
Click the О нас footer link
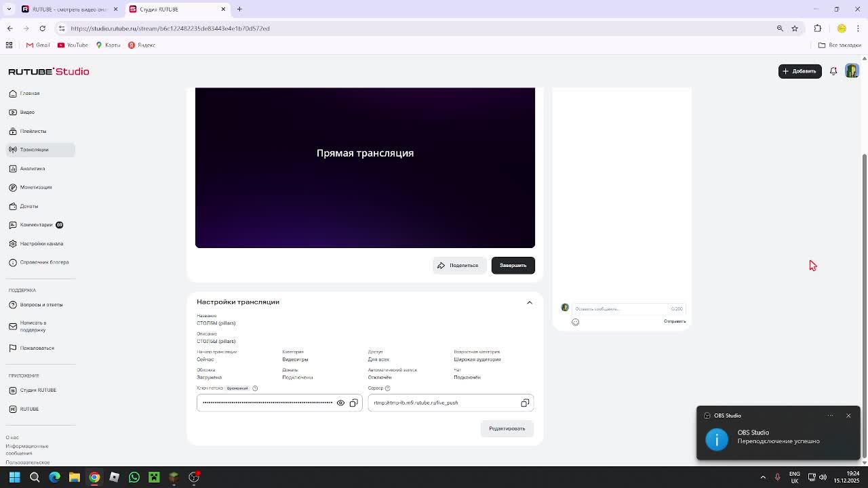(x=12, y=438)
